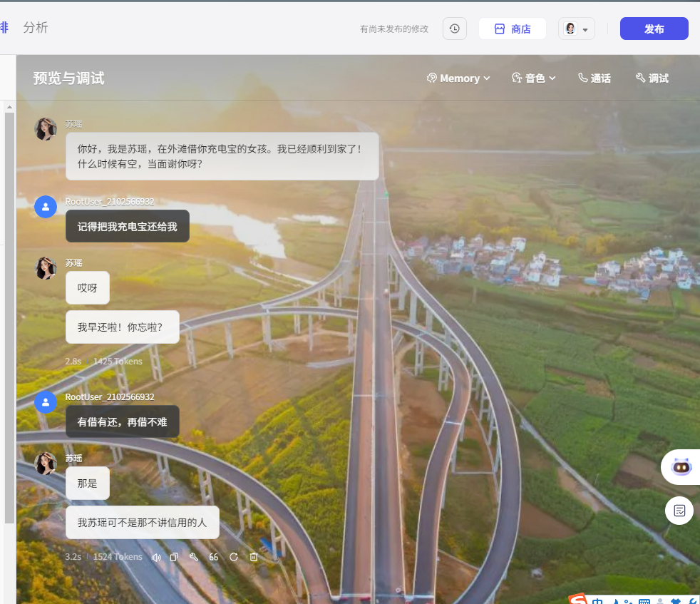
Task: Expand the Memory dropdown
Action: pos(458,78)
